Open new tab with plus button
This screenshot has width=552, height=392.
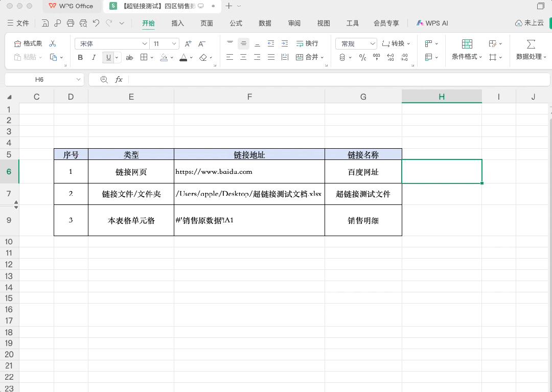pos(229,6)
